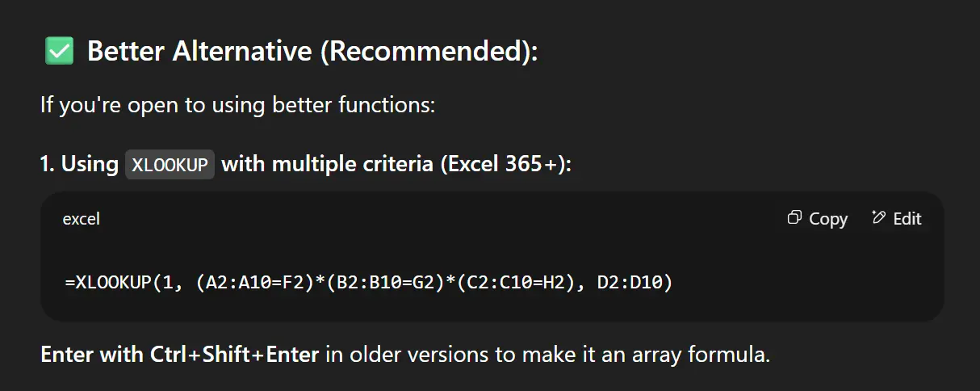Click "with multiple criteria (Excel 365+)" text
The height and width of the screenshot is (391, 980).
tap(396, 164)
